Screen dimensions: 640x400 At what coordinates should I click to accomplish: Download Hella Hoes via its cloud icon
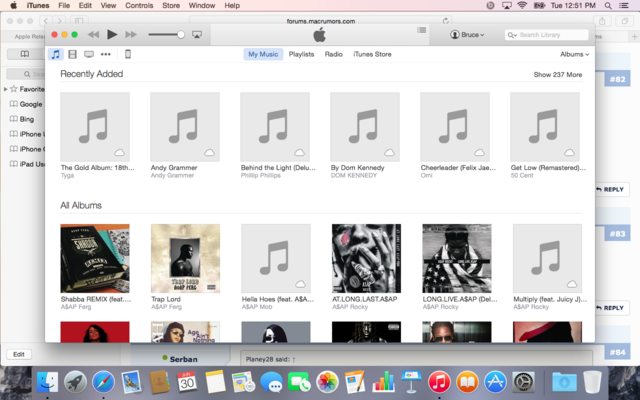[300, 284]
